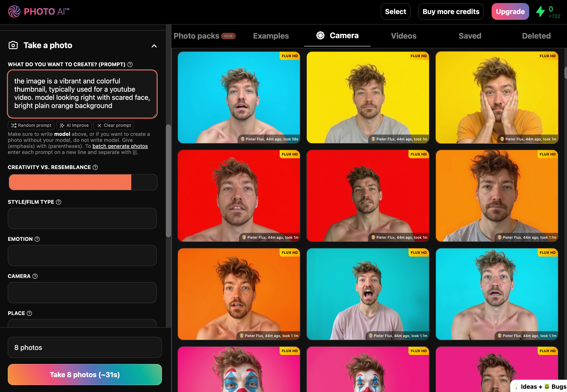Adjust the Creativity vs. Resemblance slider
The width and height of the screenshot is (567, 392).
[x=83, y=182]
